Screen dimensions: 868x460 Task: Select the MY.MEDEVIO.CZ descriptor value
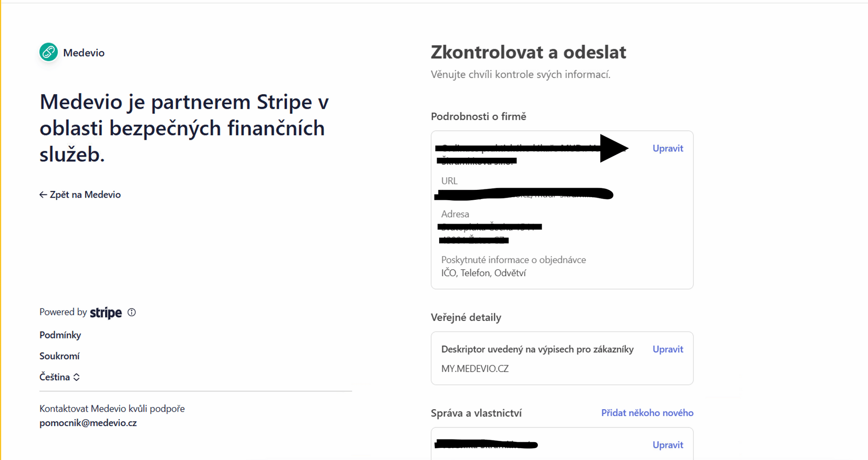pyautogui.click(x=475, y=368)
